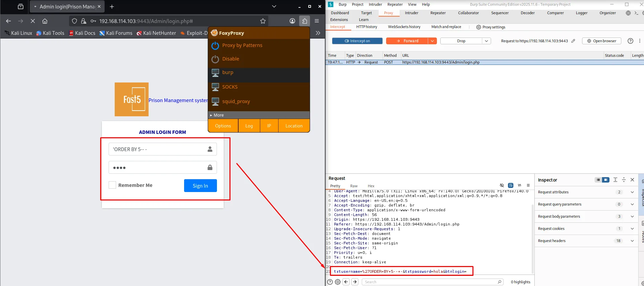The image size is (644, 286).
Task: Open View menu in Burp Suite
Action: tap(412, 4)
